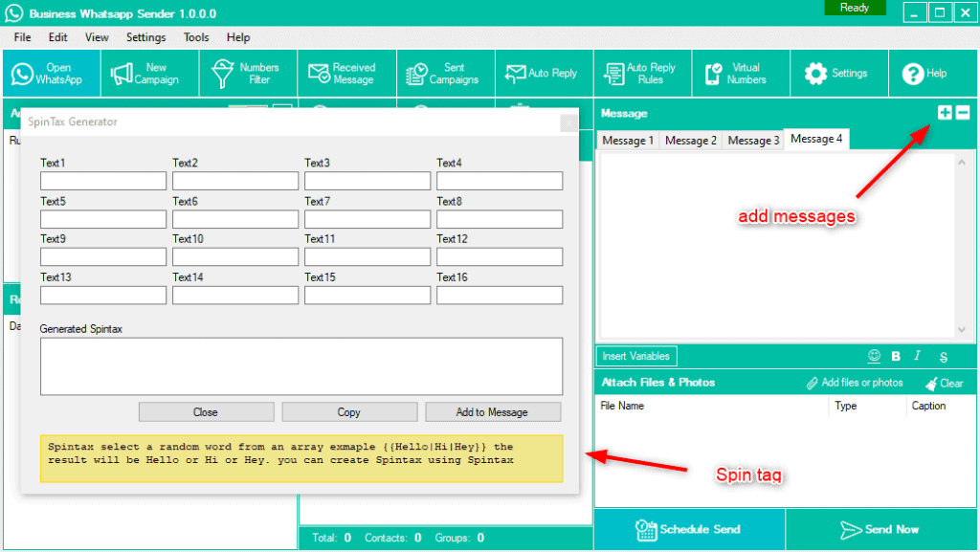Open the Edit menu
The width and height of the screenshot is (980, 552).
coord(58,37)
